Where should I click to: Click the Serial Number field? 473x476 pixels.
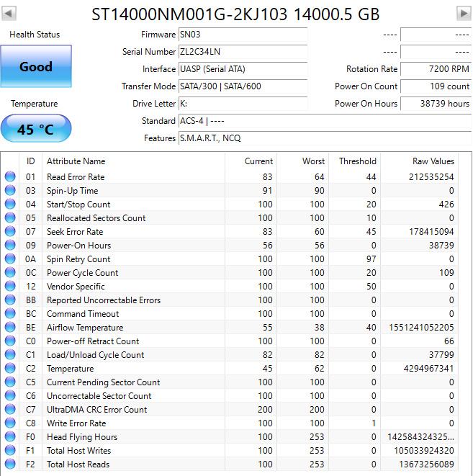coord(242,52)
